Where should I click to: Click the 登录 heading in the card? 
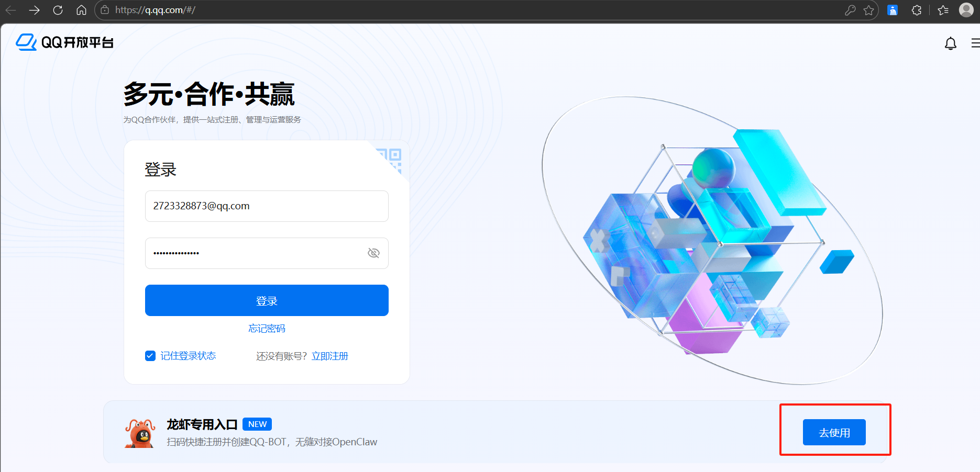point(160,170)
